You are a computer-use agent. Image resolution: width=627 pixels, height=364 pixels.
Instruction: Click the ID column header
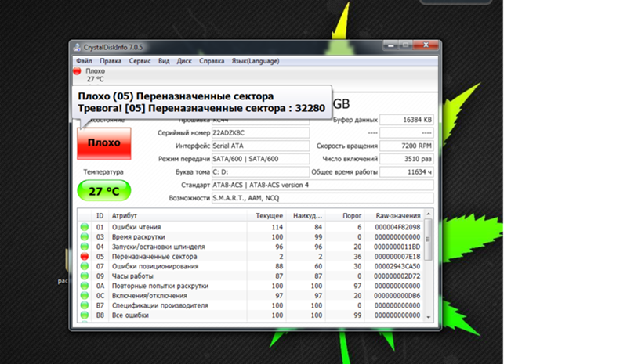click(100, 216)
